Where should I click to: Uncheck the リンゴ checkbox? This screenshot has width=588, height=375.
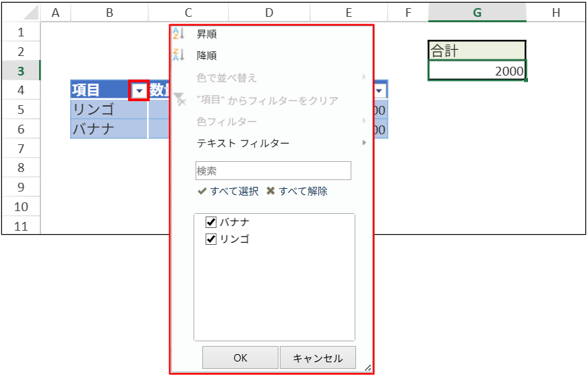coord(211,239)
